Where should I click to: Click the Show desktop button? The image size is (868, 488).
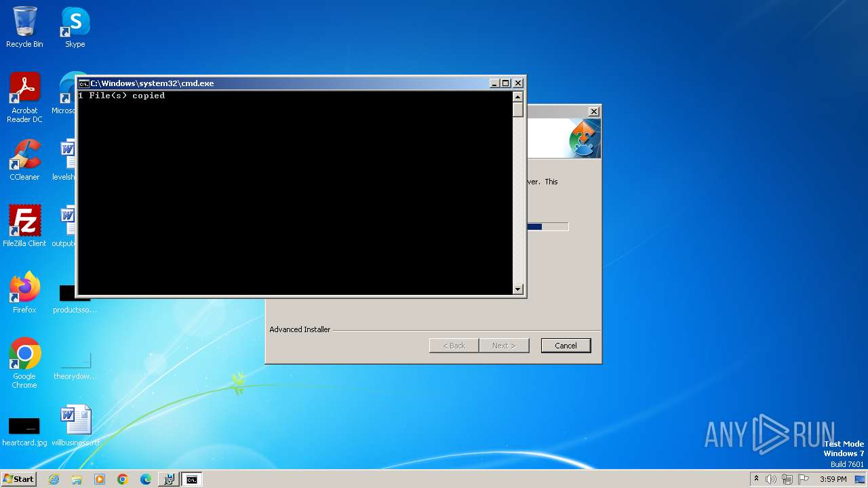tap(861, 479)
